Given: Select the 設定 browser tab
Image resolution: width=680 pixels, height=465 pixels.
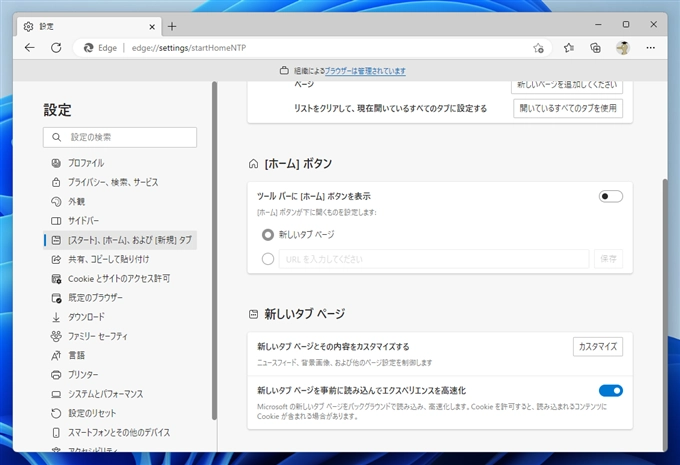Looking at the screenshot, I should [90, 26].
